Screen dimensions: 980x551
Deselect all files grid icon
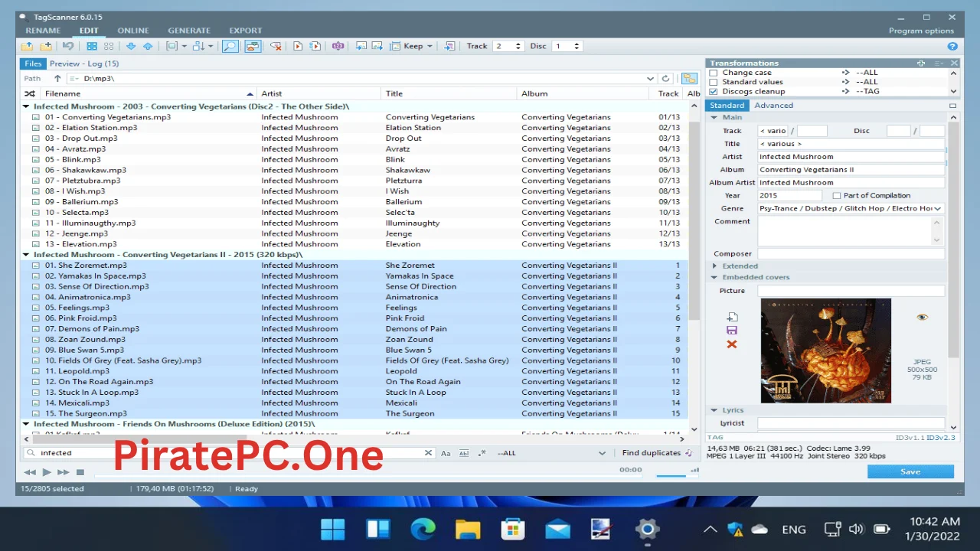pyautogui.click(x=109, y=46)
